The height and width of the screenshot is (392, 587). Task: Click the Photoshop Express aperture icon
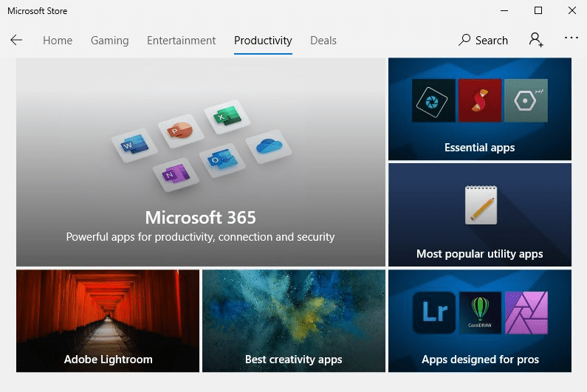point(433,100)
